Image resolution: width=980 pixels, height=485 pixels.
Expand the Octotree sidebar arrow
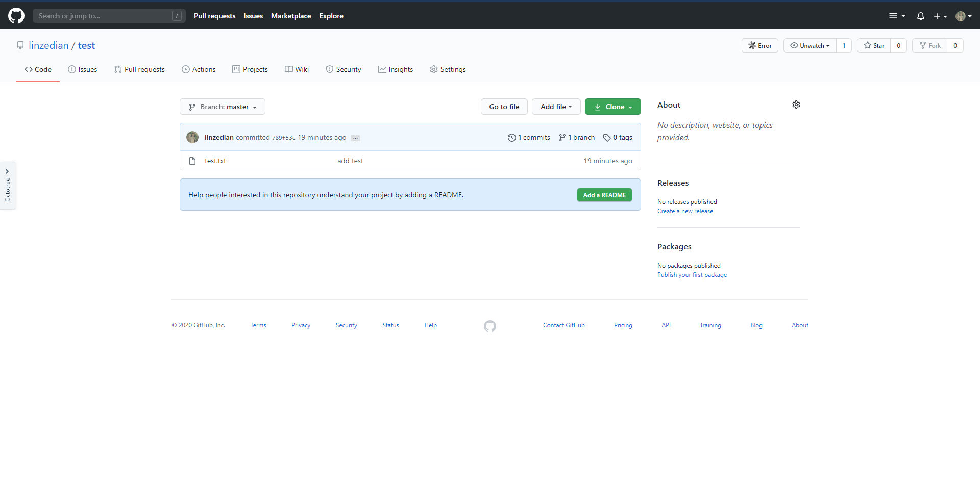click(7, 171)
